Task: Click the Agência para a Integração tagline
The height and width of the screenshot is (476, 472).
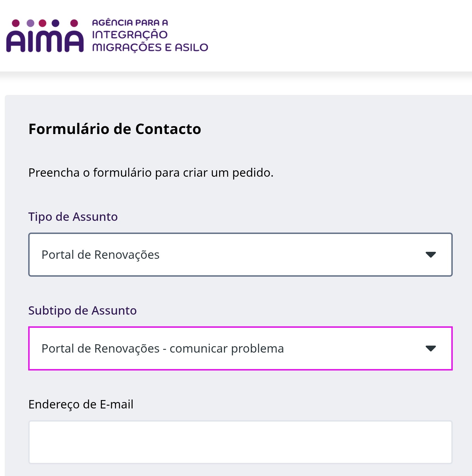Action: point(150,35)
